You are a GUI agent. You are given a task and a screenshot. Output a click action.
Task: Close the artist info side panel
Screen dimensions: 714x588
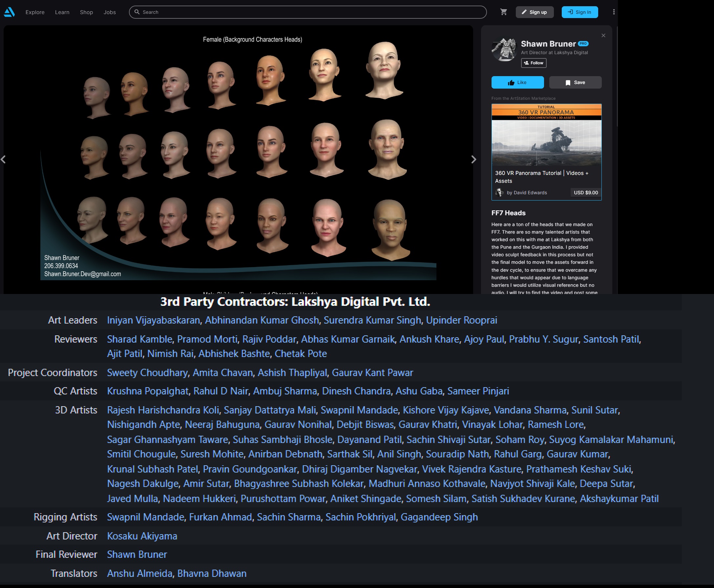tap(603, 35)
